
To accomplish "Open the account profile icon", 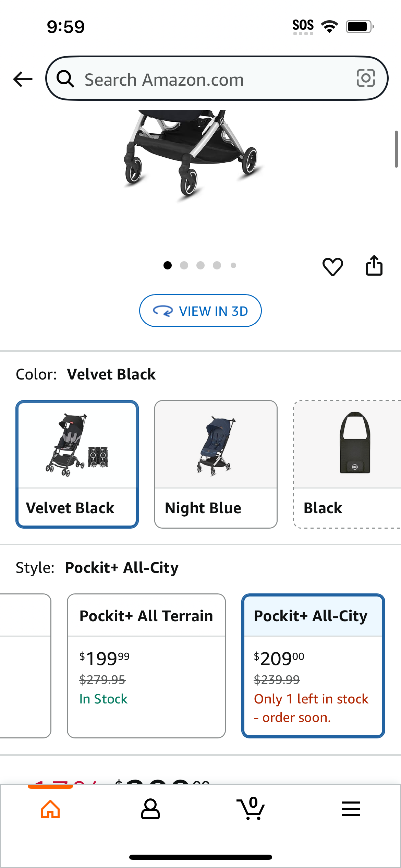I will [150, 809].
